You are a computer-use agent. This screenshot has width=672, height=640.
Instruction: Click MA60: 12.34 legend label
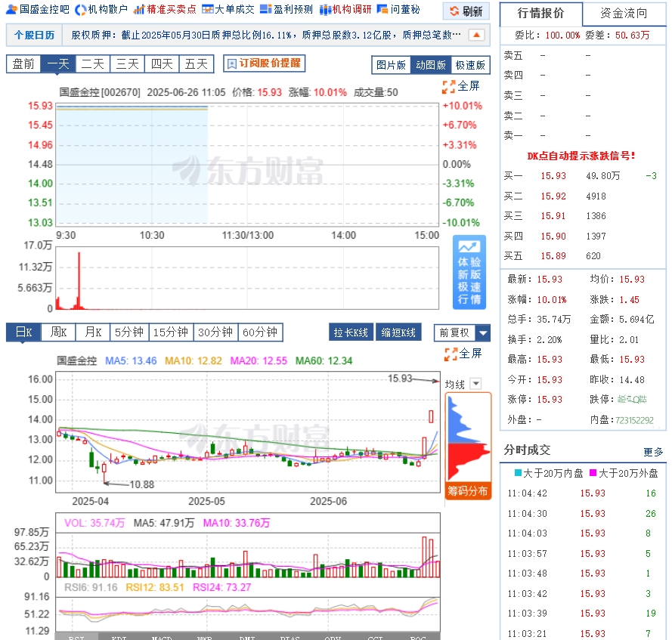coord(324,360)
